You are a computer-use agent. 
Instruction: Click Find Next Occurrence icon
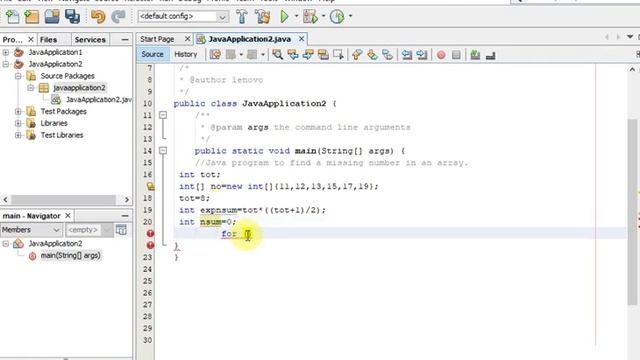(x=308, y=55)
